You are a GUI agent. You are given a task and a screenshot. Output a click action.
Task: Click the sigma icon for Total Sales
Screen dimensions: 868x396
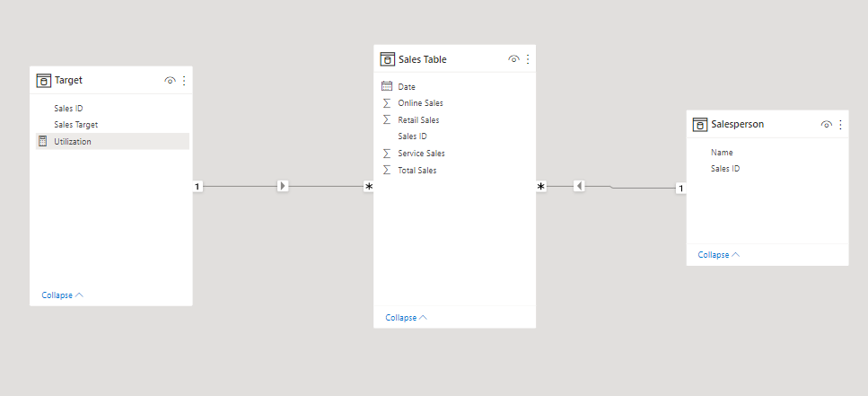point(386,170)
